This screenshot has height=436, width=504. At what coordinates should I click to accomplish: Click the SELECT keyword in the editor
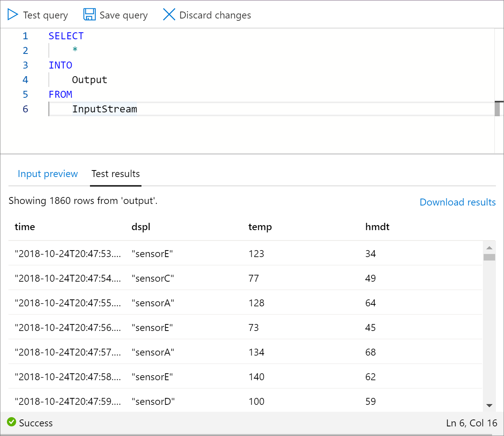point(66,36)
